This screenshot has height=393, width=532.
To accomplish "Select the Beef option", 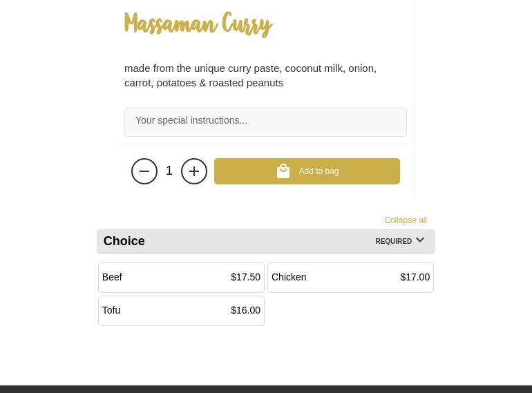I will 181,278.
